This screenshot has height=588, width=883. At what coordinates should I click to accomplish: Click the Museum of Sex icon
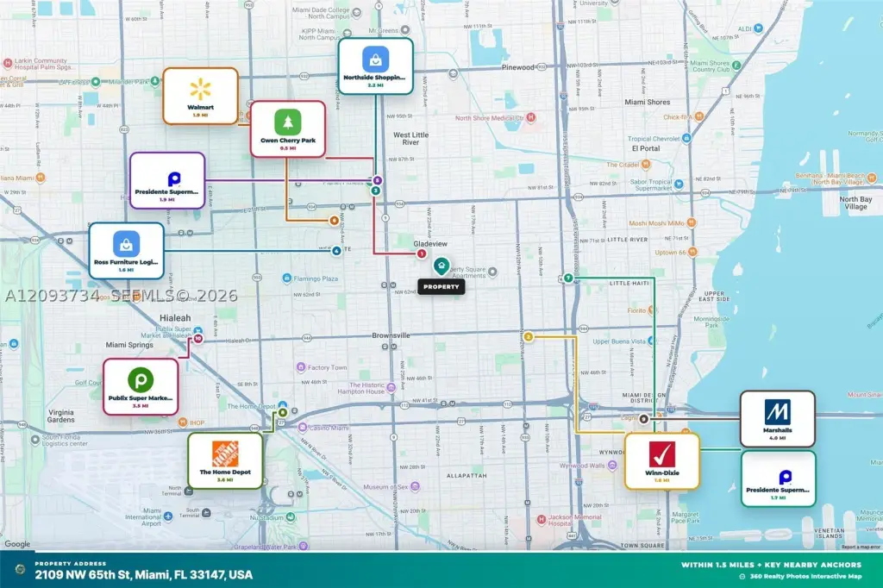tap(415, 486)
